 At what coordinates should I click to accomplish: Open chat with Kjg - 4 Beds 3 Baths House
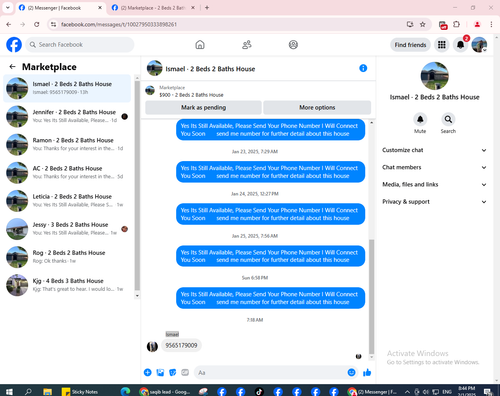tap(67, 285)
